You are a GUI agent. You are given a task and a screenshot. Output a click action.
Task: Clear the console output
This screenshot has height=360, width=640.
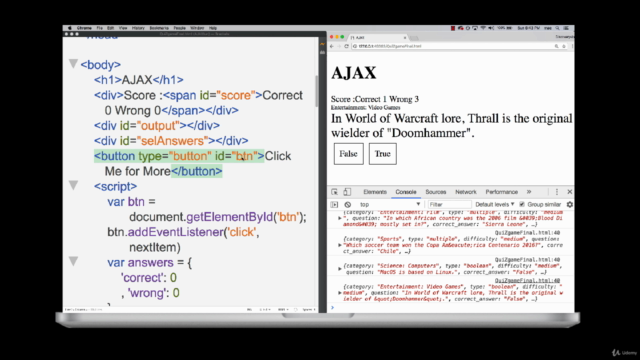click(347, 204)
